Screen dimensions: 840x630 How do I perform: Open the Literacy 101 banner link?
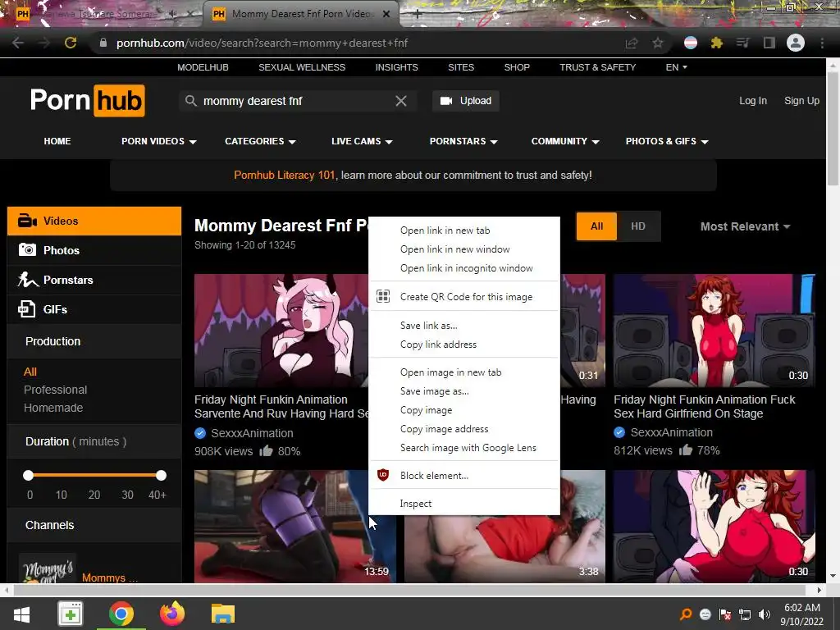284,176
